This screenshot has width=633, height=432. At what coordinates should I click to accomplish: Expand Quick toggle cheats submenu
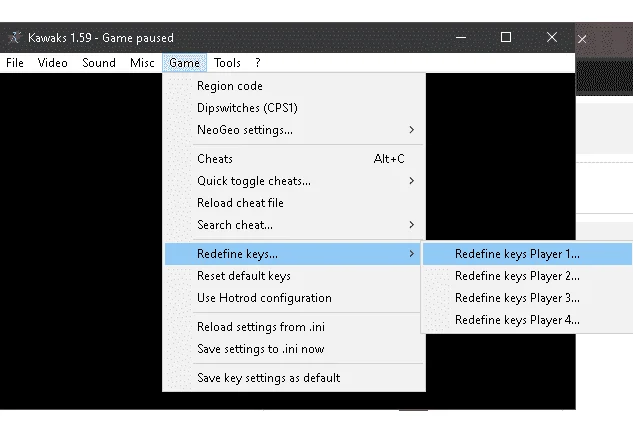click(x=294, y=181)
